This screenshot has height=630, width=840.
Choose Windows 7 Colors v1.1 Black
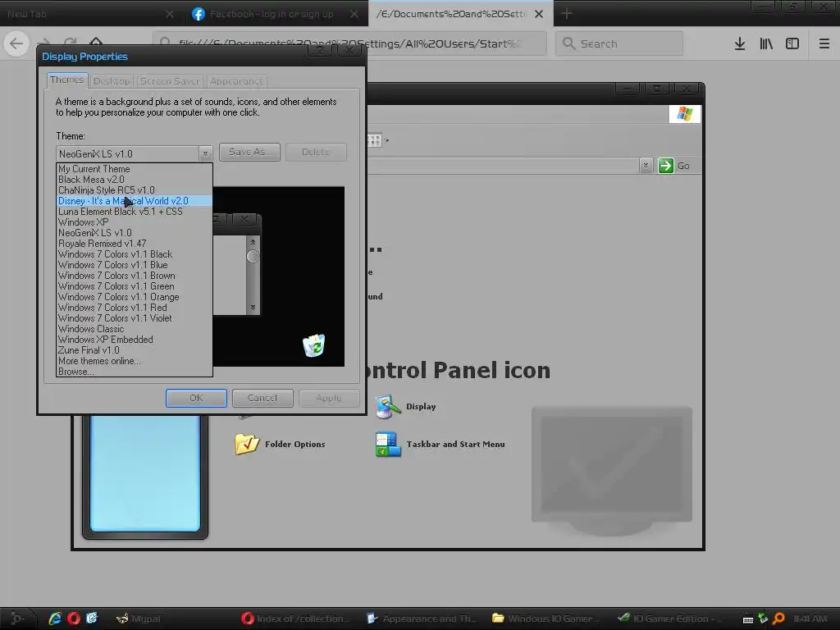coord(135,254)
